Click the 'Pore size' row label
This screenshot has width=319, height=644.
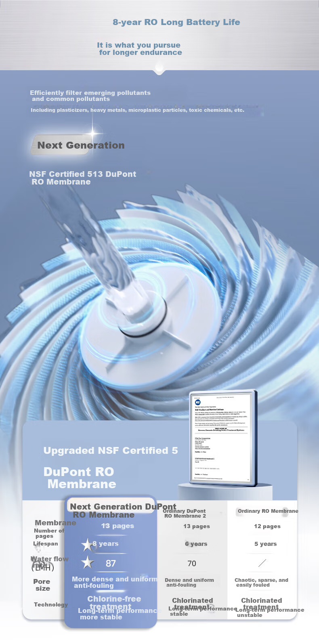click(x=42, y=585)
